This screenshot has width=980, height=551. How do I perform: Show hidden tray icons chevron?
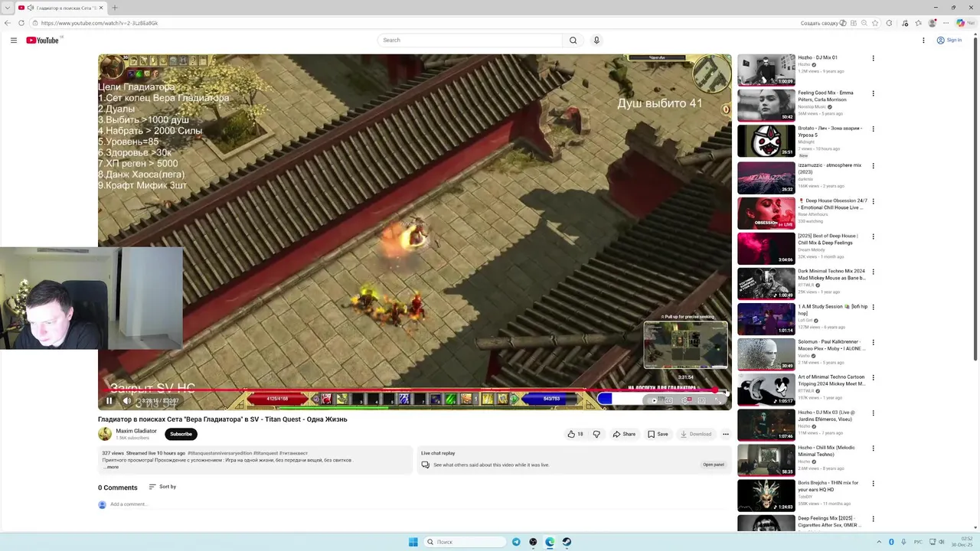(x=880, y=542)
